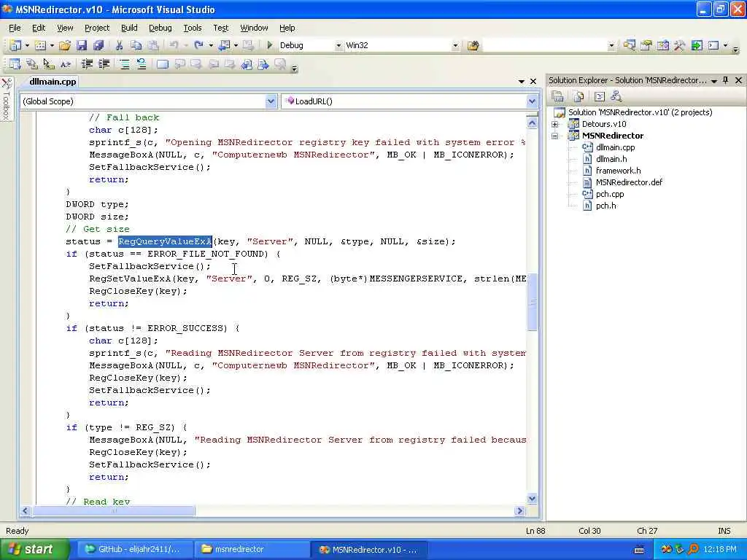
Task: Click the Increase Line Indent icon
Action: [x=104, y=64]
